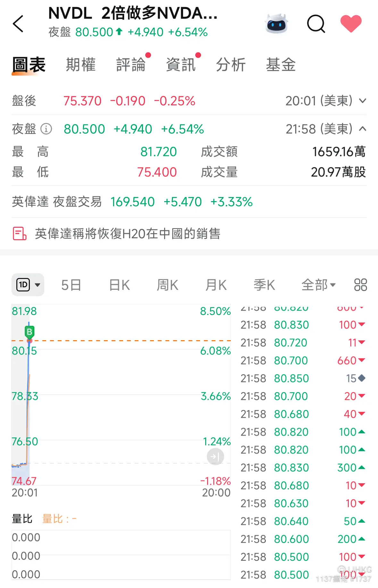Switch to the 分析 tab
The image size is (378, 588).
(231, 65)
